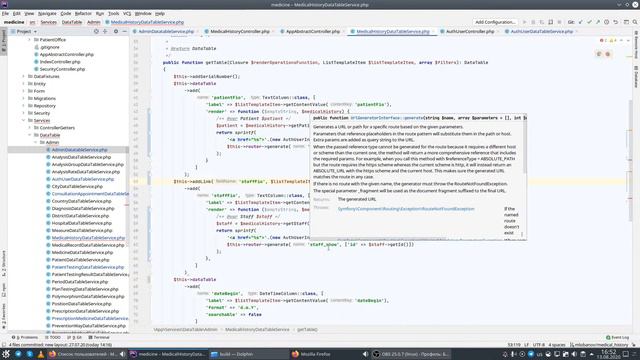Click the Telegram icon in taskbar
The image size is (640, 360).
click(x=18, y=354)
